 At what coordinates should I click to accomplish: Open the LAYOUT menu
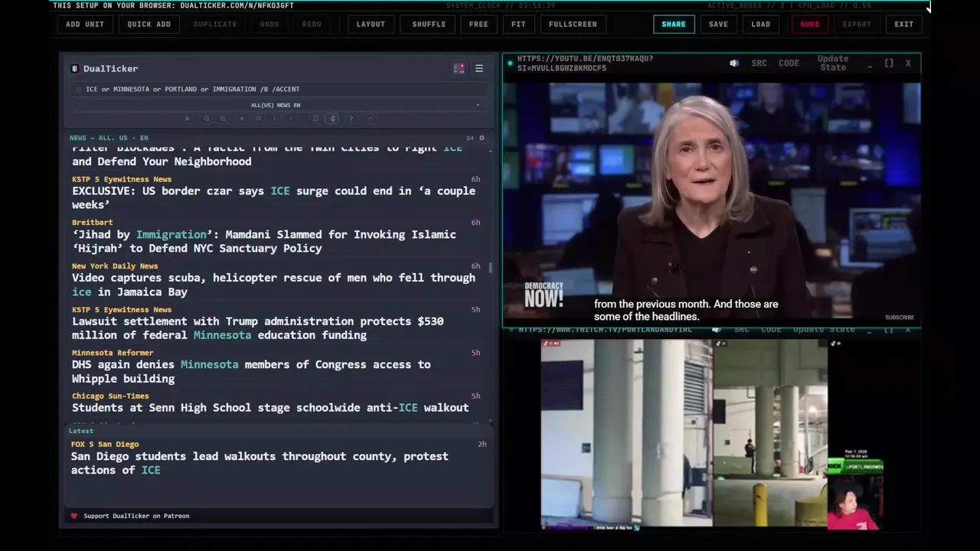371,24
